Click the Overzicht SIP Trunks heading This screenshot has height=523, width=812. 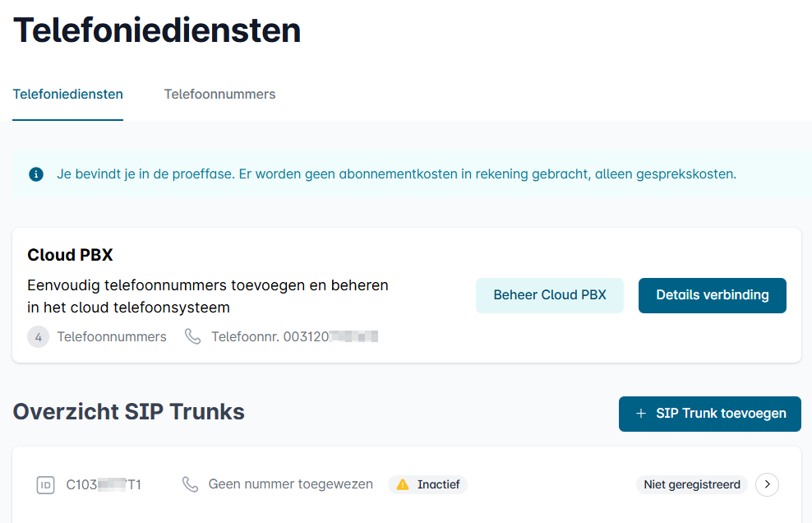pyautogui.click(x=128, y=411)
